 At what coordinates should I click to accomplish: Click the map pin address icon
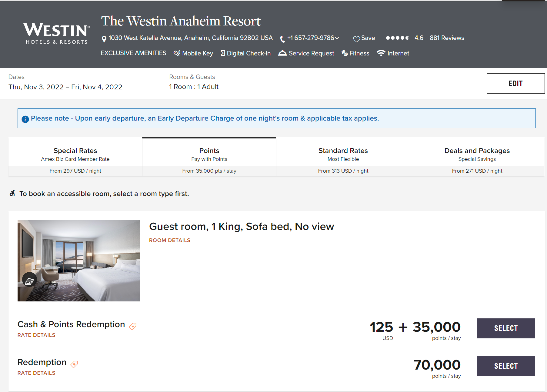point(104,39)
